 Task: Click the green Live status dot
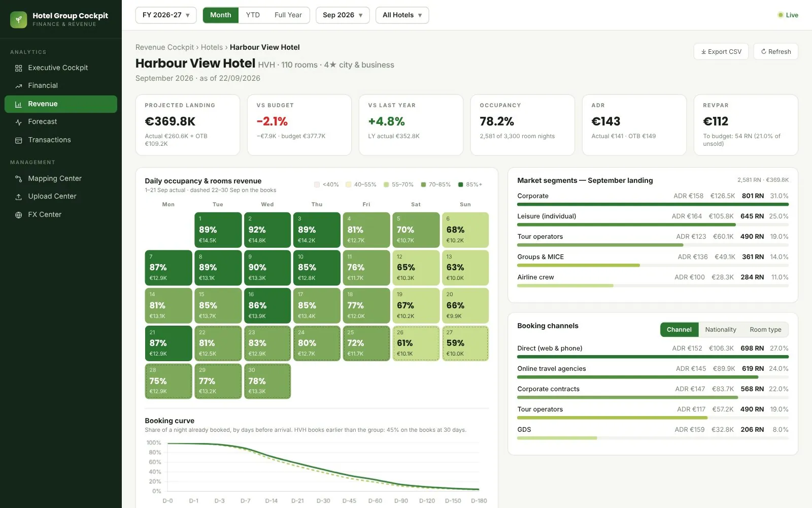(781, 15)
